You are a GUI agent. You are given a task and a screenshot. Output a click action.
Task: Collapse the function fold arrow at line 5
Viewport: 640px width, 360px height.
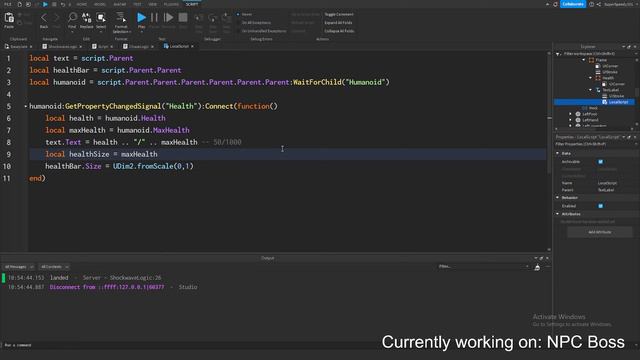point(26,107)
